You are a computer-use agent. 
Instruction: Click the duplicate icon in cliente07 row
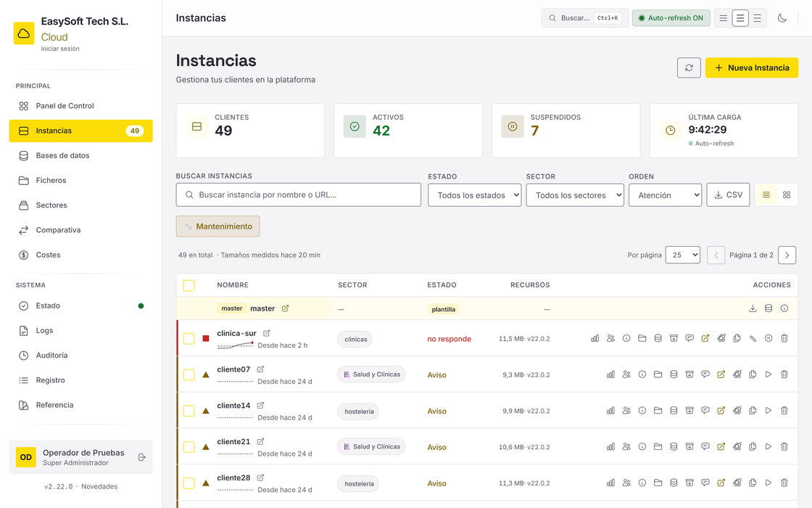(753, 374)
